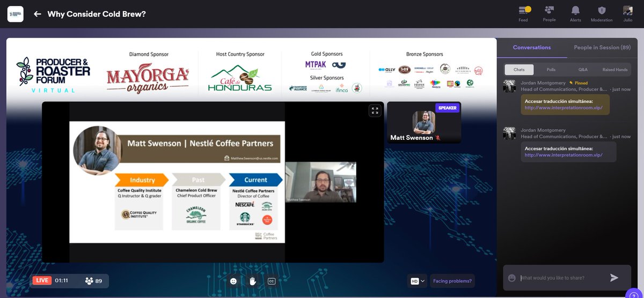Open the Feed icon in top bar

[524, 13]
